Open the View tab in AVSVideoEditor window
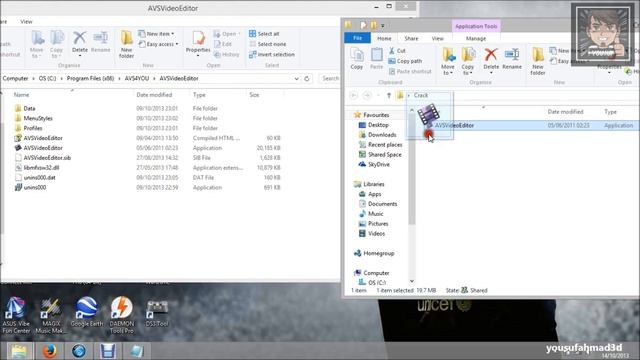 click(x=26, y=22)
